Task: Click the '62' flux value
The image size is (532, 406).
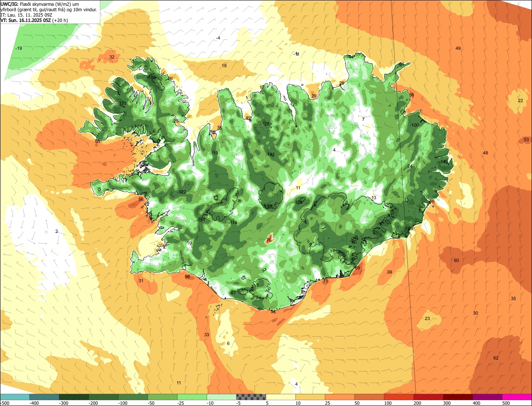Action: click(496, 358)
